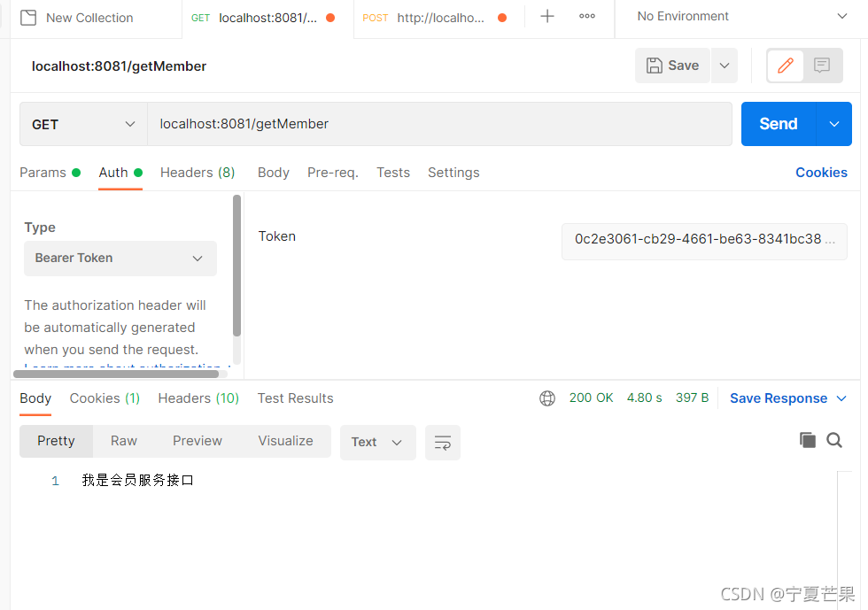Screen dimensions: 868x610
Task: Search within the response body
Action: pyautogui.click(x=834, y=440)
